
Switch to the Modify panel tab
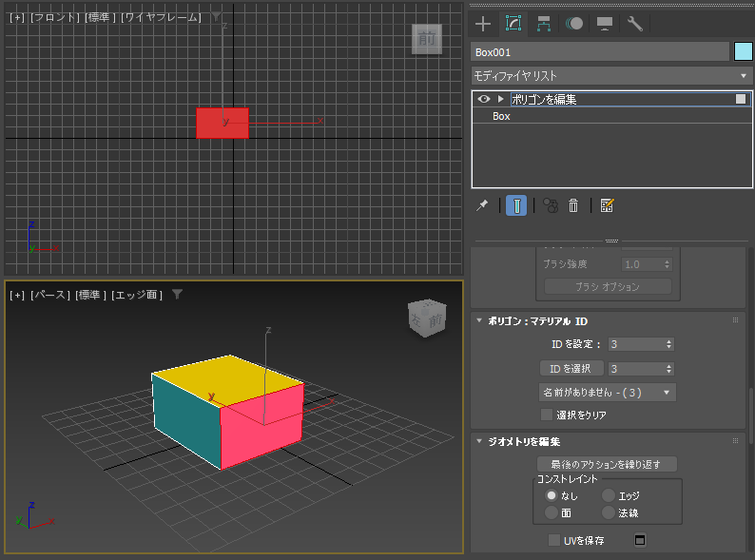pos(513,24)
